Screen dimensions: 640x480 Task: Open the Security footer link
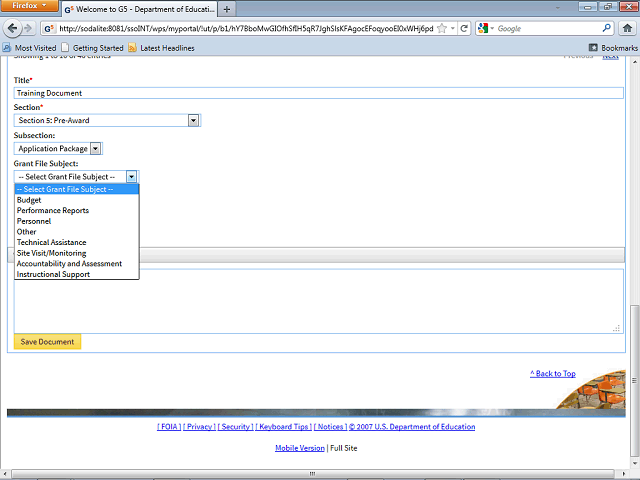coord(236,427)
